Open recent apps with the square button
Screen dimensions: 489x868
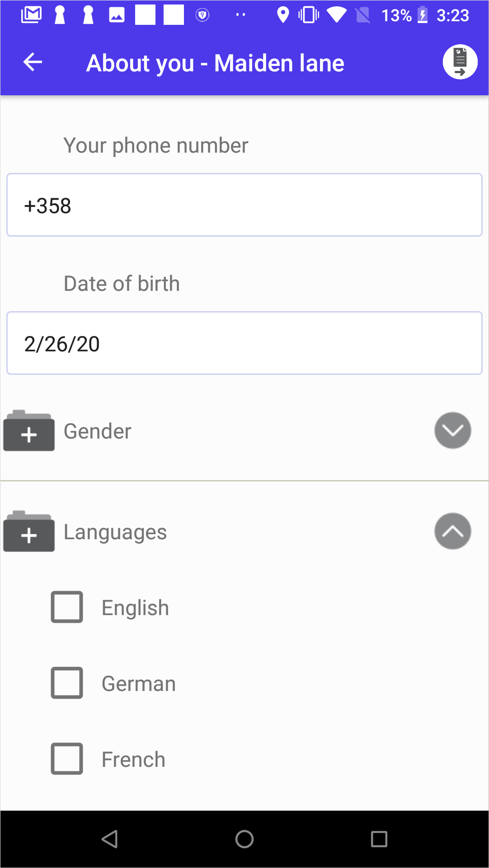click(379, 839)
